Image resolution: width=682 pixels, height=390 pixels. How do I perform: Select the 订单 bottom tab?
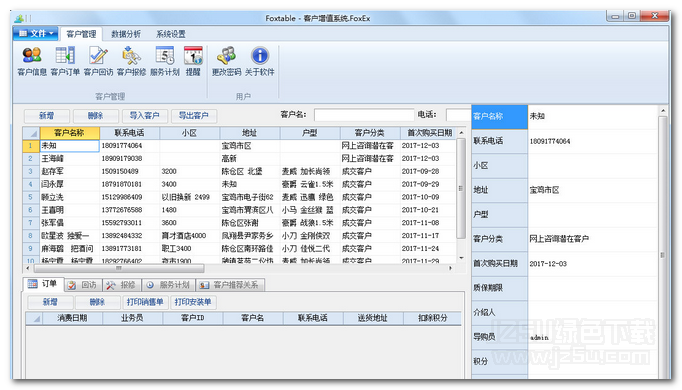tap(43, 284)
